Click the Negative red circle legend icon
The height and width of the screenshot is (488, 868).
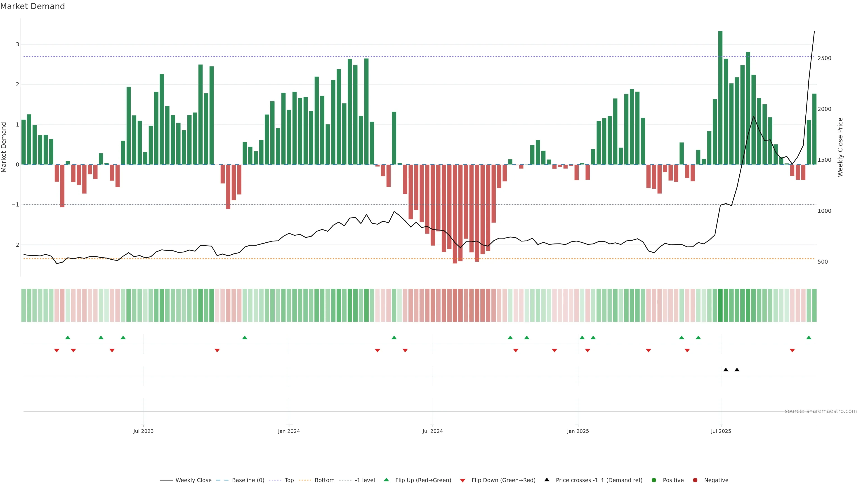695,480
